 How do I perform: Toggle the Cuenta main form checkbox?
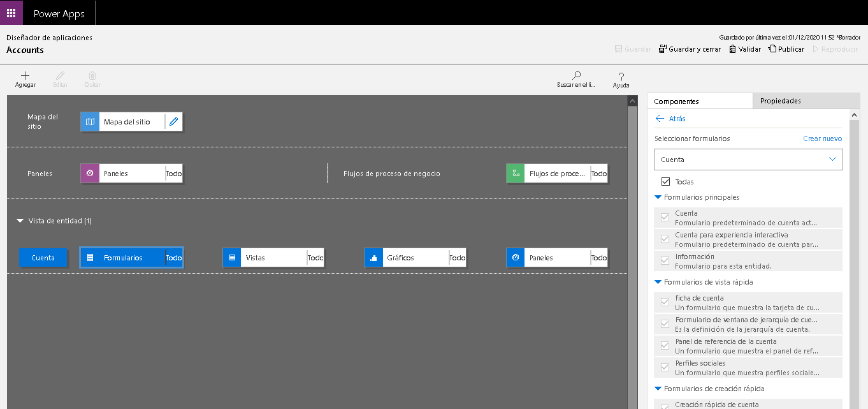click(x=665, y=218)
